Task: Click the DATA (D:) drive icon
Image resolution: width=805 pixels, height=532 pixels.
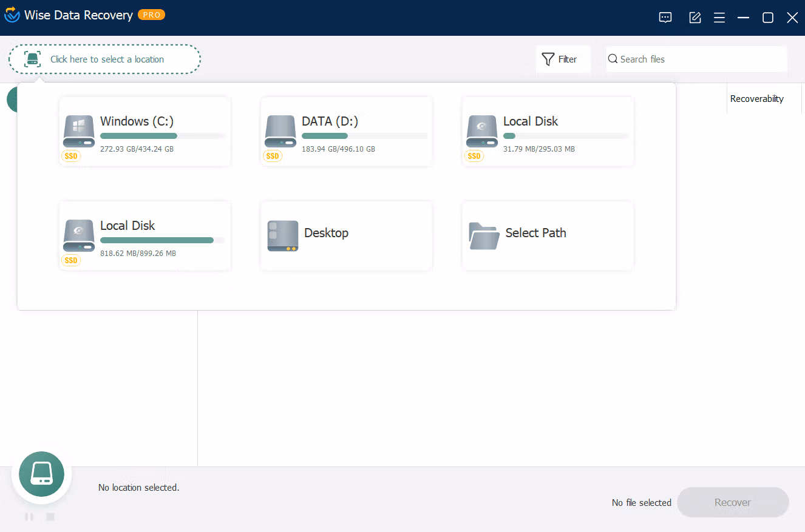Action: pyautogui.click(x=280, y=132)
